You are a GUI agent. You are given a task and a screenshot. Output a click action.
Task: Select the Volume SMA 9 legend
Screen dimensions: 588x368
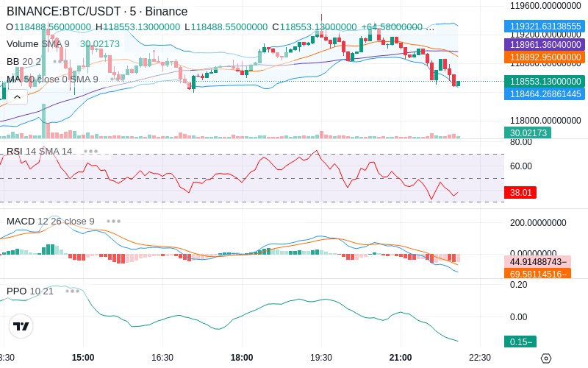click(38, 44)
